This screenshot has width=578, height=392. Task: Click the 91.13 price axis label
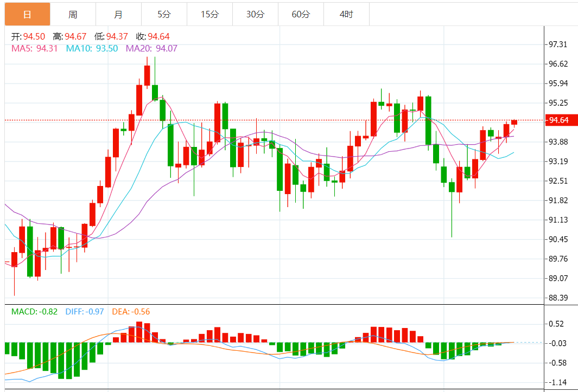tap(558, 220)
